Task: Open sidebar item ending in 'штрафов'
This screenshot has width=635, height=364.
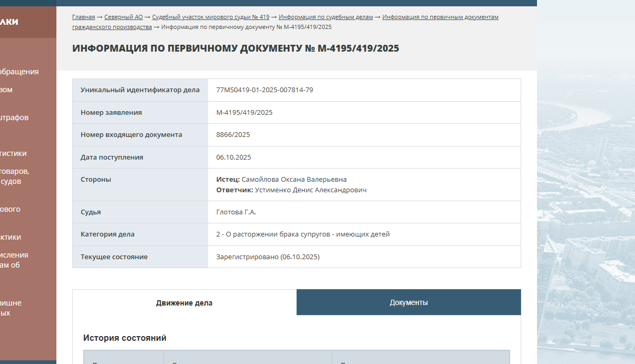Action: point(14,117)
